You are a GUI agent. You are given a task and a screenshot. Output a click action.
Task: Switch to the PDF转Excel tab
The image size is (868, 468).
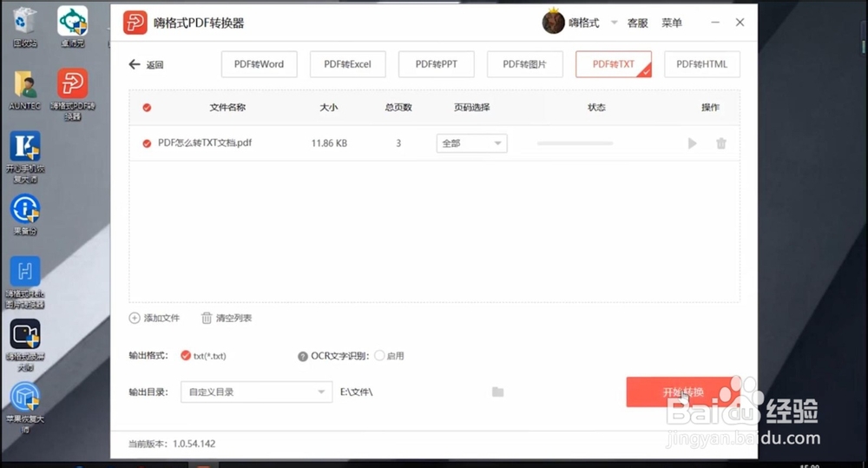pos(348,64)
